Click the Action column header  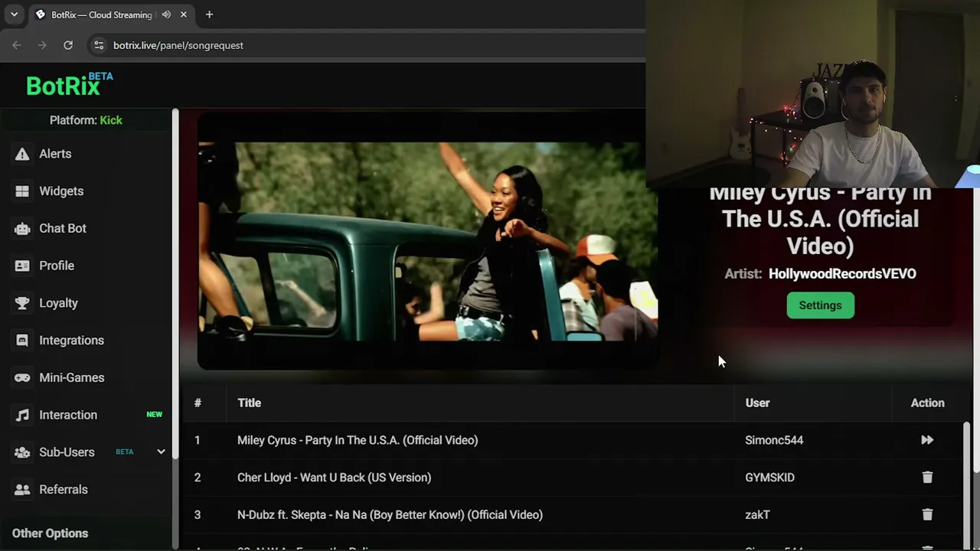pos(927,403)
